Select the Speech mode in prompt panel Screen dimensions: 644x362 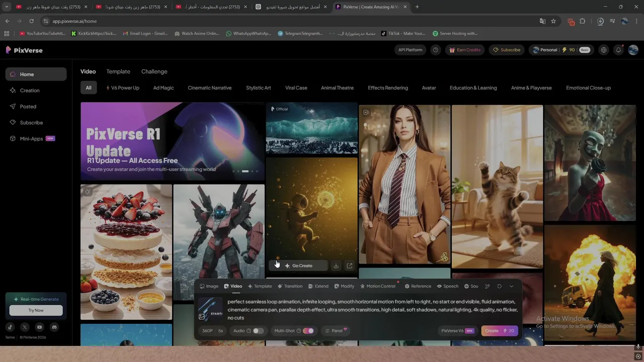(x=448, y=286)
